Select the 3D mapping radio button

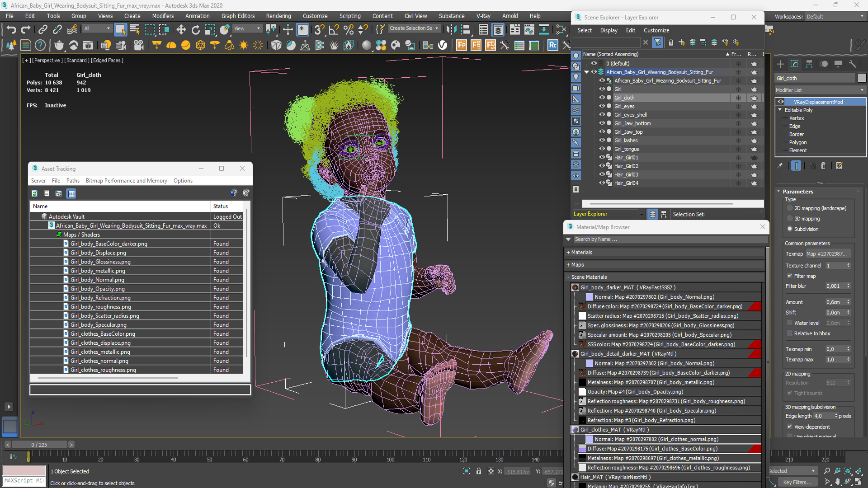click(790, 219)
